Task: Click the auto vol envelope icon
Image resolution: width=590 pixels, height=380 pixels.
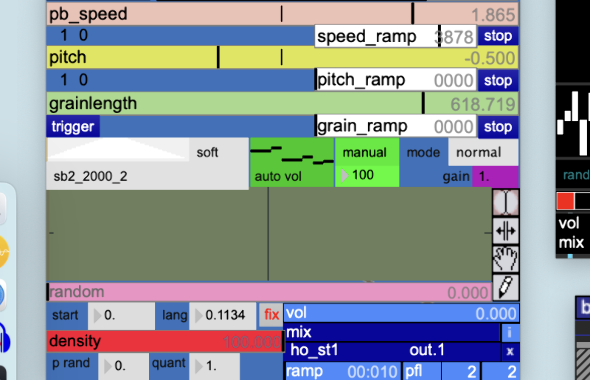Action: pyautogui.click(x=292, y=155)
